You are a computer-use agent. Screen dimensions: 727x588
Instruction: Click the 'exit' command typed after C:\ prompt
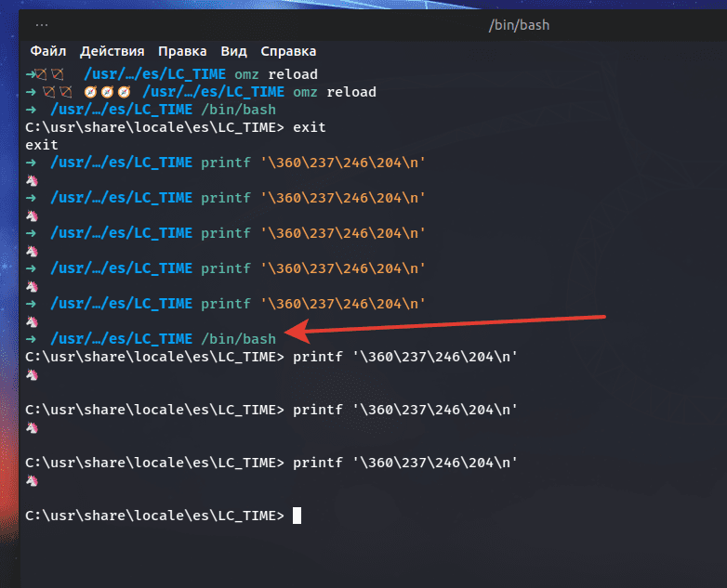point(309,127)
